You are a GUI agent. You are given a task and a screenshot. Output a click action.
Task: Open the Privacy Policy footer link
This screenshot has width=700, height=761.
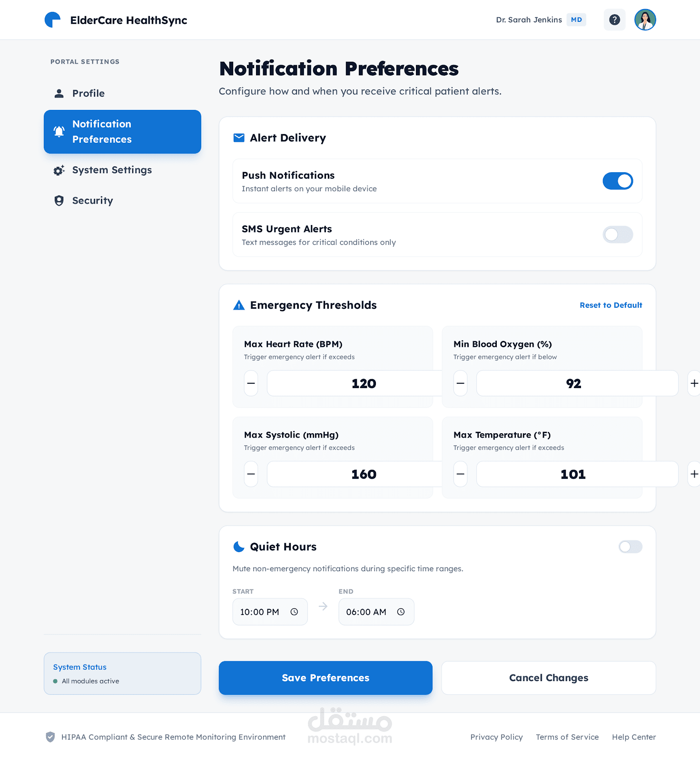pyautogui.click(x=496, y=737)
